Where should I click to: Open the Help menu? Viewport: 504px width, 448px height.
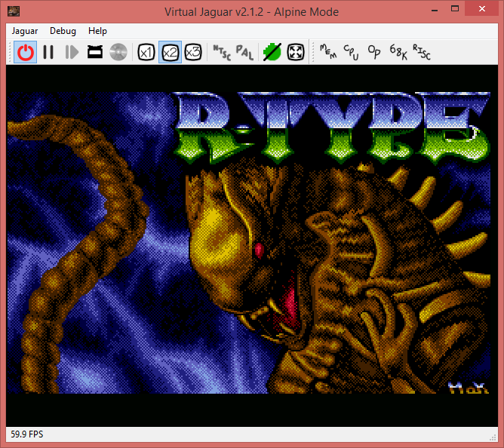click(x=97, y=31)
